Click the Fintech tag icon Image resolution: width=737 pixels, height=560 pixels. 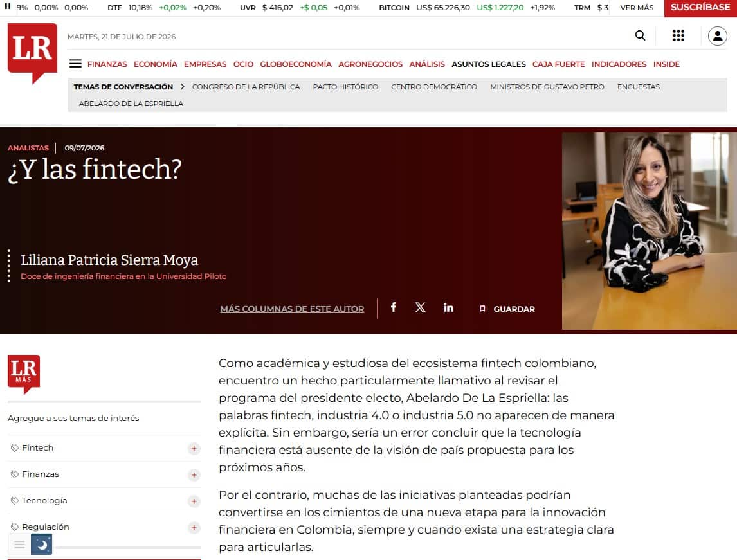[x=15, y=448]
